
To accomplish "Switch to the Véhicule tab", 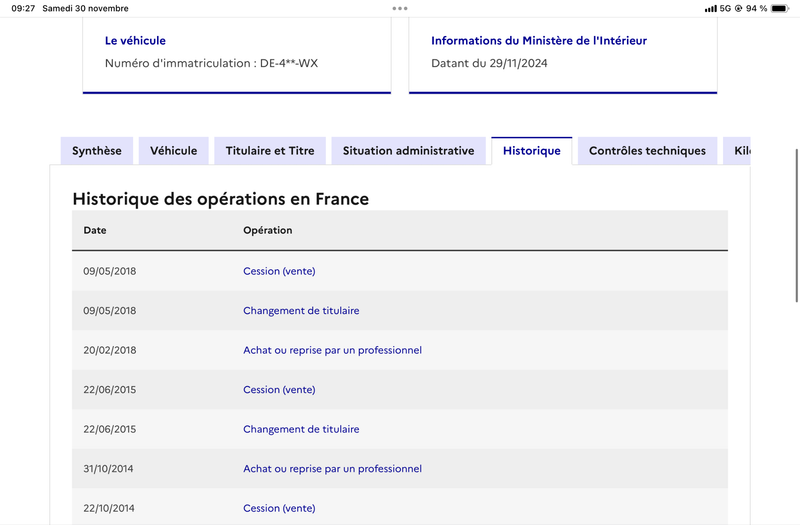I will (173, 151).
